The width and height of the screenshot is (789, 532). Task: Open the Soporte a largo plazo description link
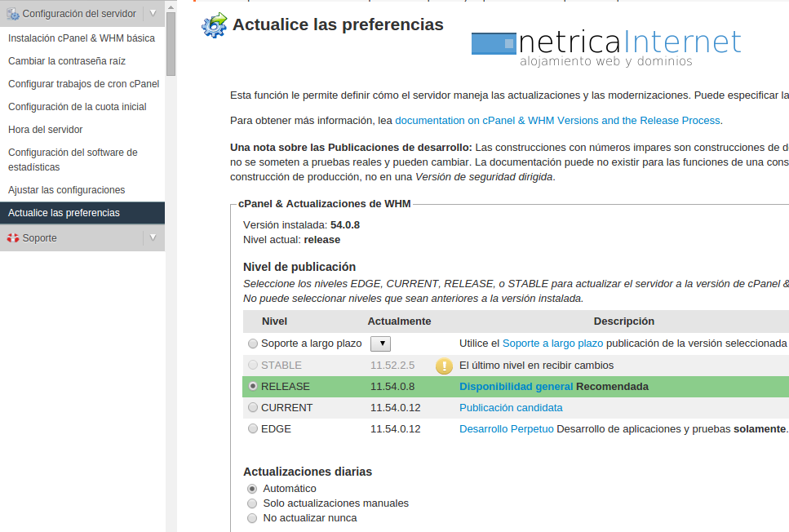coord(552,344)
